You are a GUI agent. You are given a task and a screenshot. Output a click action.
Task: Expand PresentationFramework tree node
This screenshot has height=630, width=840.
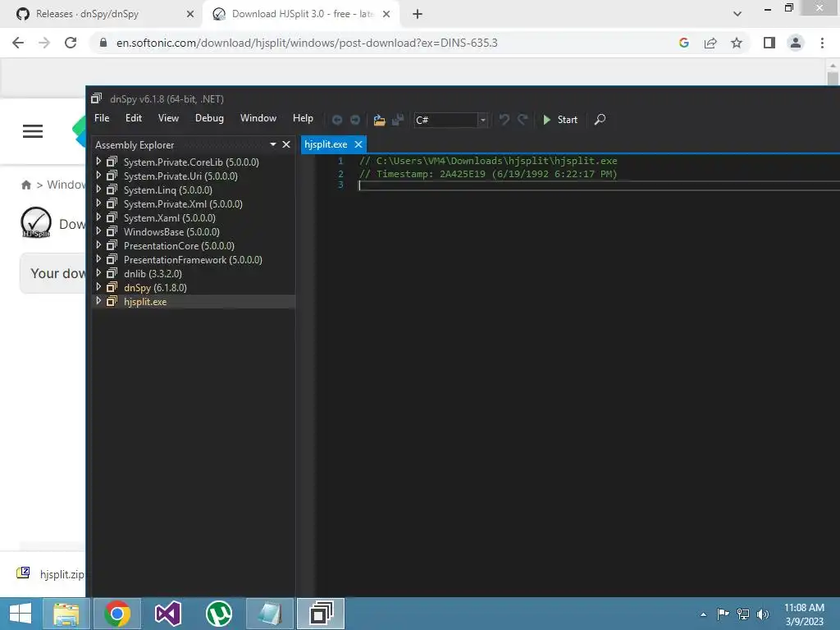pyautogui.click(x=98, y=258)
